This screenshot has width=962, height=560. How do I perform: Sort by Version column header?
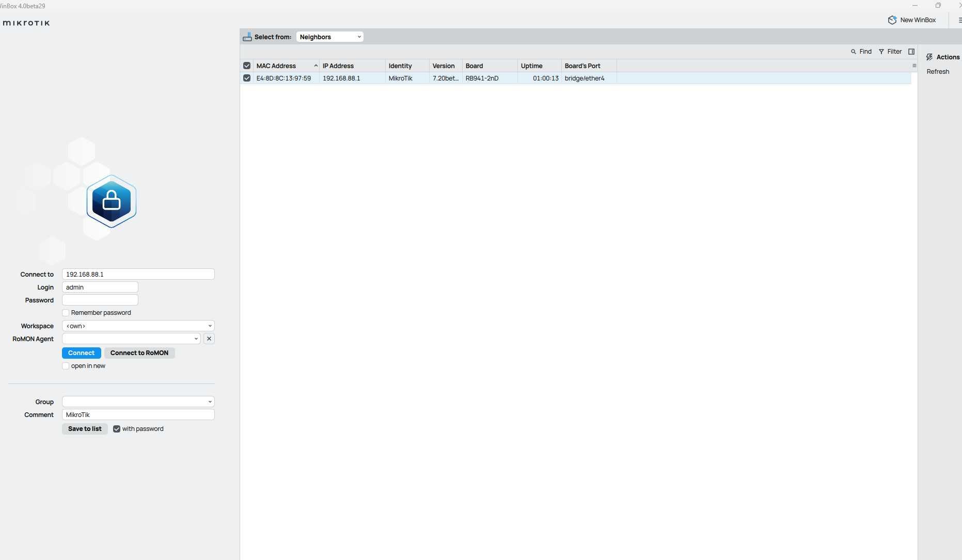point(446,66)
